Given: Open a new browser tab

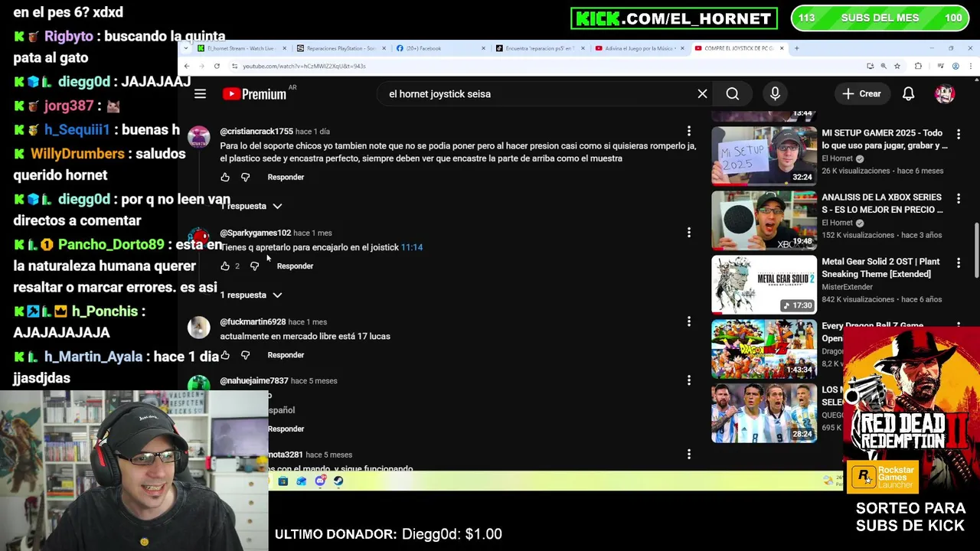Looking at the screenshot, I should pyautogui.click(x=796, y=48).
